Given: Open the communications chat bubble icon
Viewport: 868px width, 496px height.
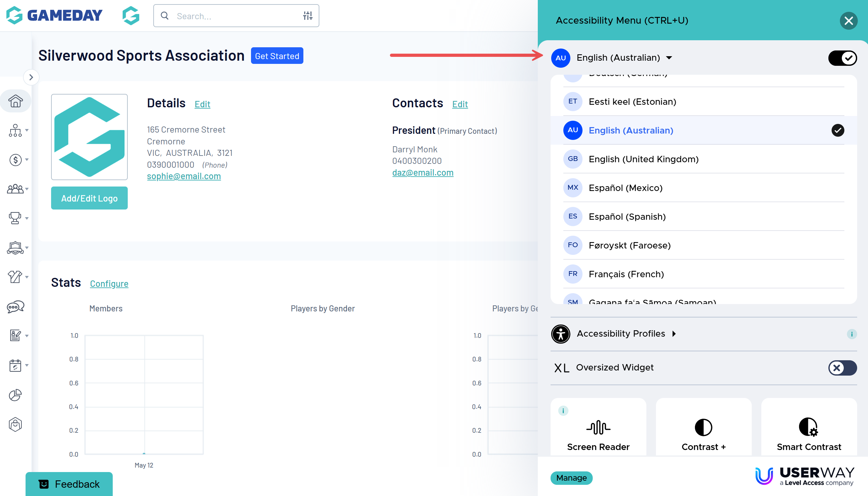Looking at the screenshot, I should [x=15, y=307].
